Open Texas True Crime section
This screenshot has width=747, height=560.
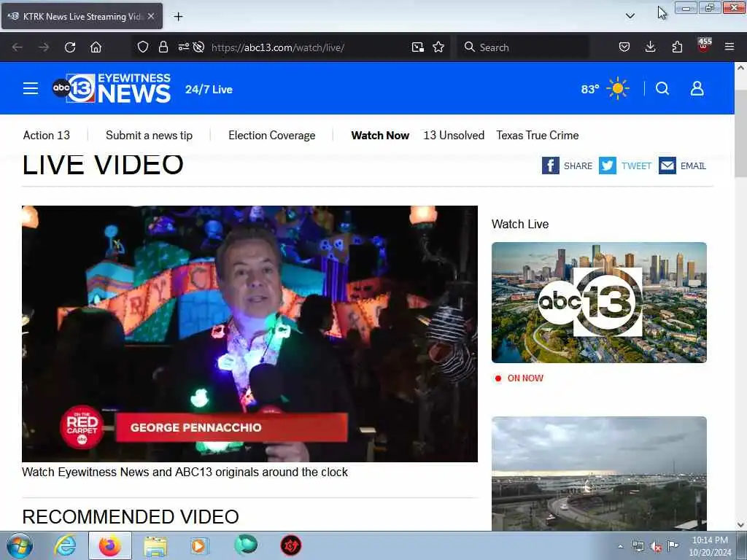(538, 135)
